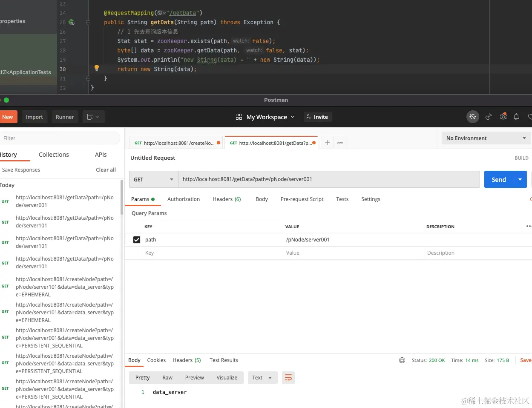Click the network globe icon in response bar
This screenshot has height=408, width=532.
[402, 360]
